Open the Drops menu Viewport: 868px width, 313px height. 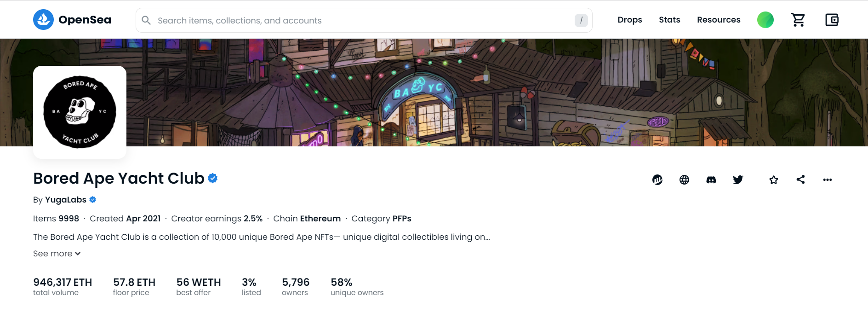(630, 20)
